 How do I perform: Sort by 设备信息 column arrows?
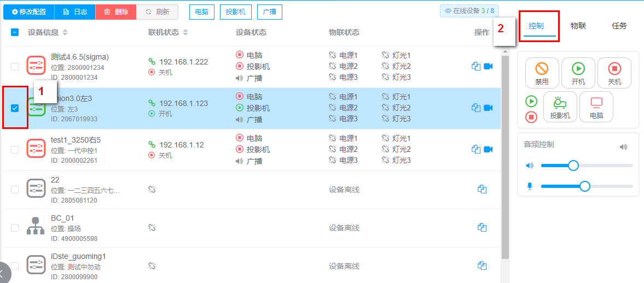tap(65, 33)
